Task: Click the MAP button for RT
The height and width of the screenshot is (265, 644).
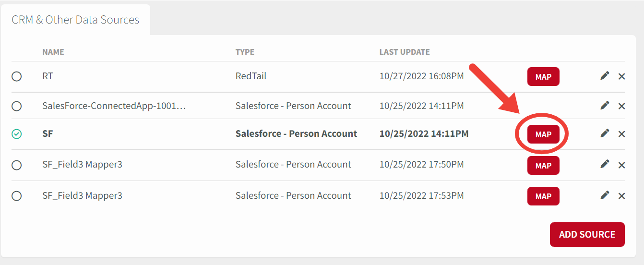Action: [x=543, y=77]
